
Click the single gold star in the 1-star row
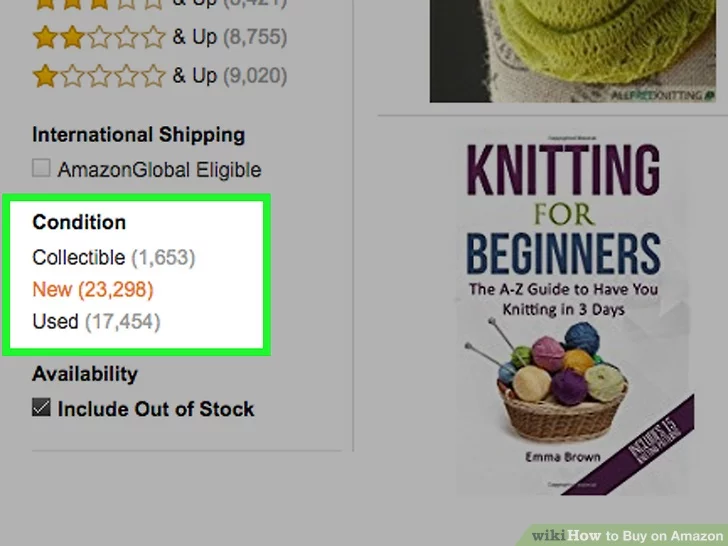45,75
